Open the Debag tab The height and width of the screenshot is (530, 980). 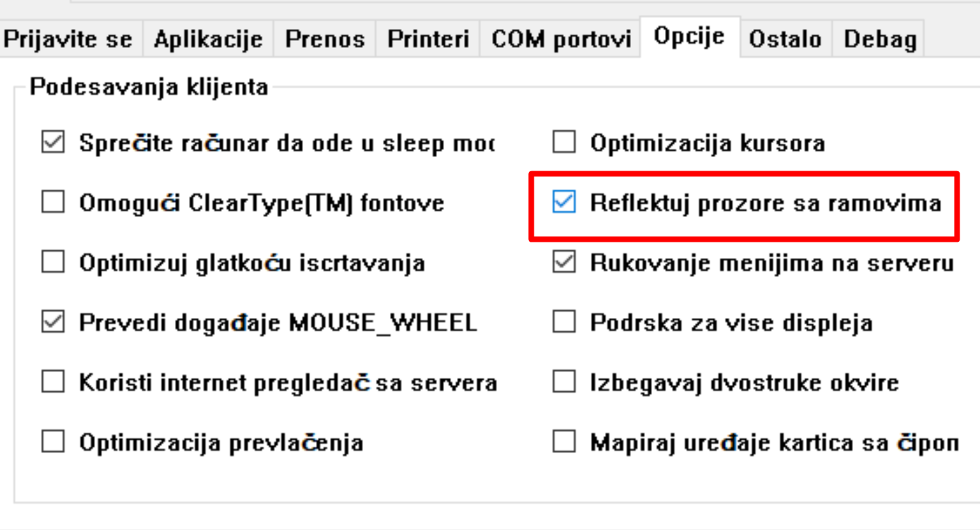879,39
